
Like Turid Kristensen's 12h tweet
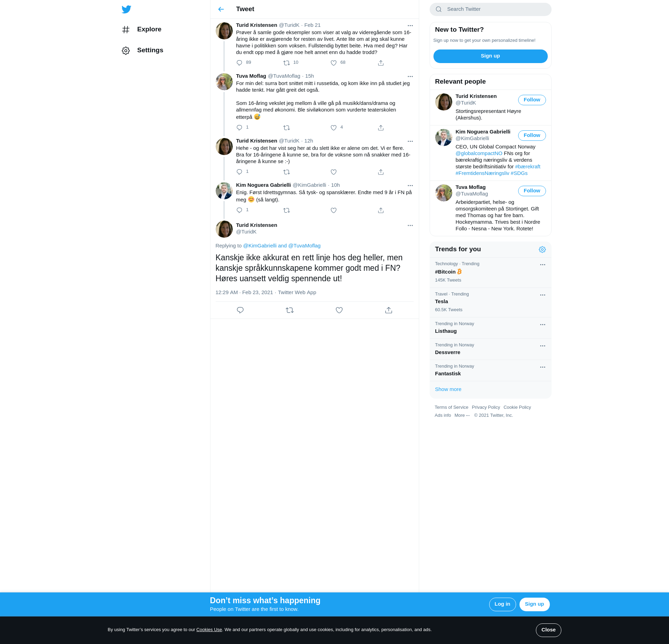pyautogui.click(x=333, y=172)
